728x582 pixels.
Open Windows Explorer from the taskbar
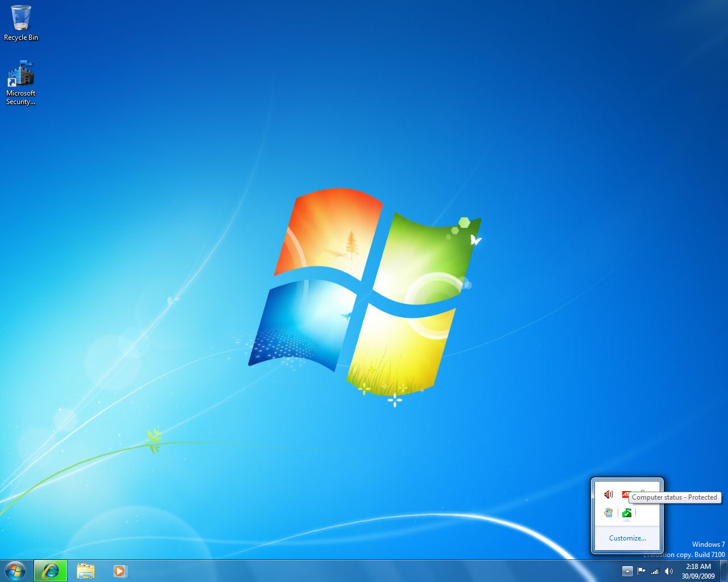coord(85,571)
